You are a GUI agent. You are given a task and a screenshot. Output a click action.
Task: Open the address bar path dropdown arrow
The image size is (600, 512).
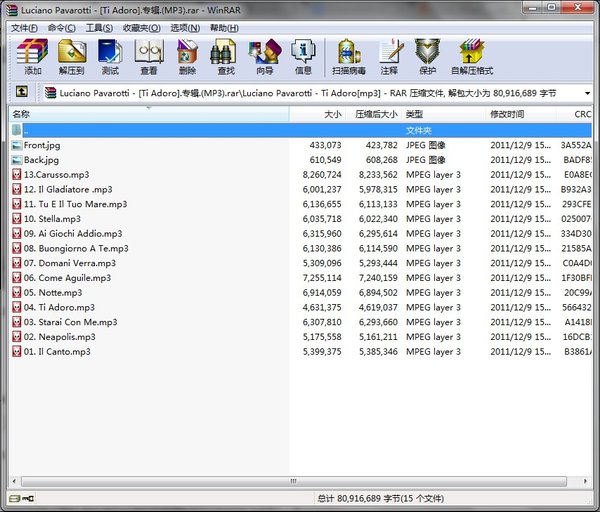tap(587, 93)
